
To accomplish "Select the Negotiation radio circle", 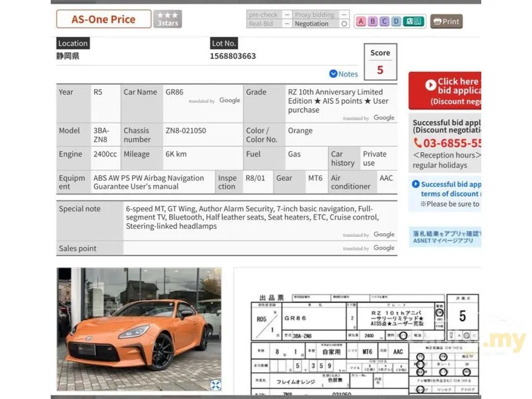I will pos(344,24).
